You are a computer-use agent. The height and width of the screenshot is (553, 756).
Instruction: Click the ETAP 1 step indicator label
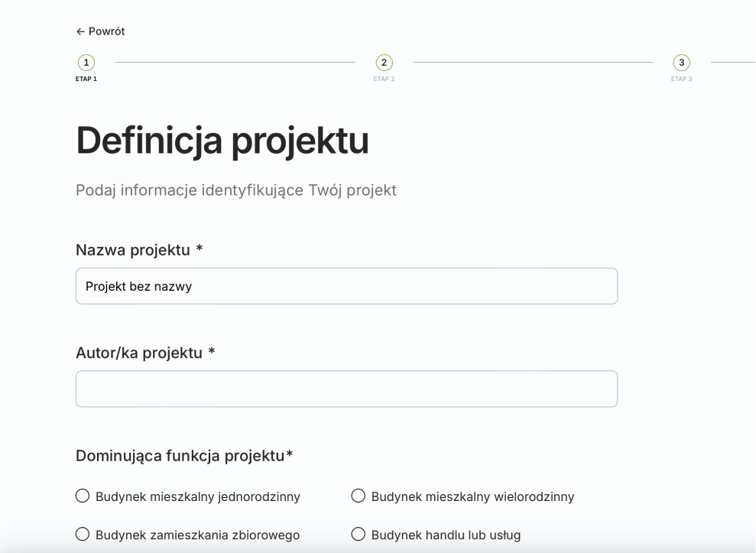point(86,78)
